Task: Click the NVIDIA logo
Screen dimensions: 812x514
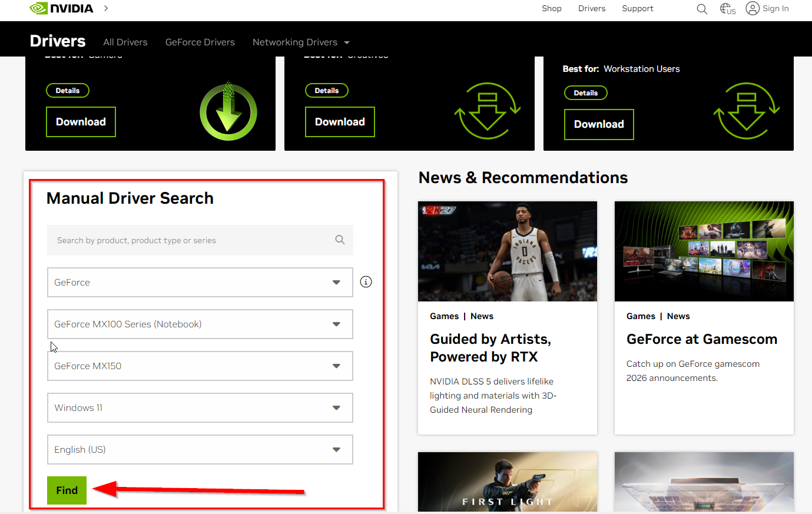Action: pyautogui.click(x=62, y=8)
